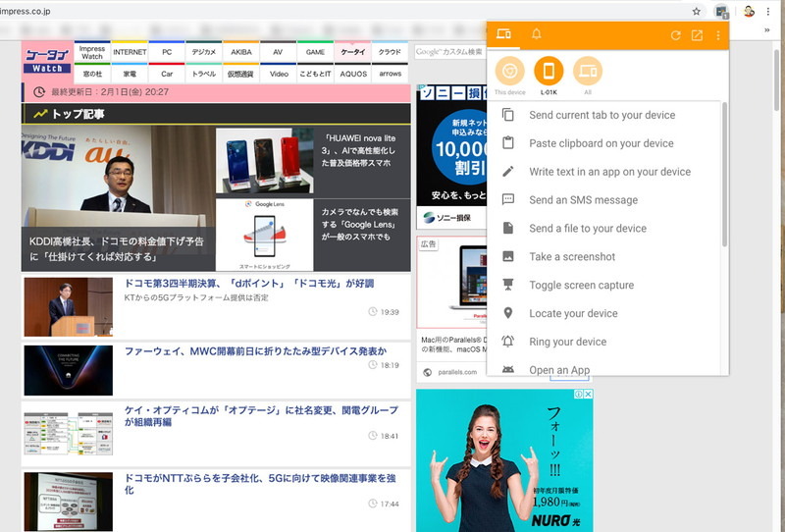The width and height of the screenshot is (785, 532).
Task: Open the クラウド nav tab
Action: 390,52
